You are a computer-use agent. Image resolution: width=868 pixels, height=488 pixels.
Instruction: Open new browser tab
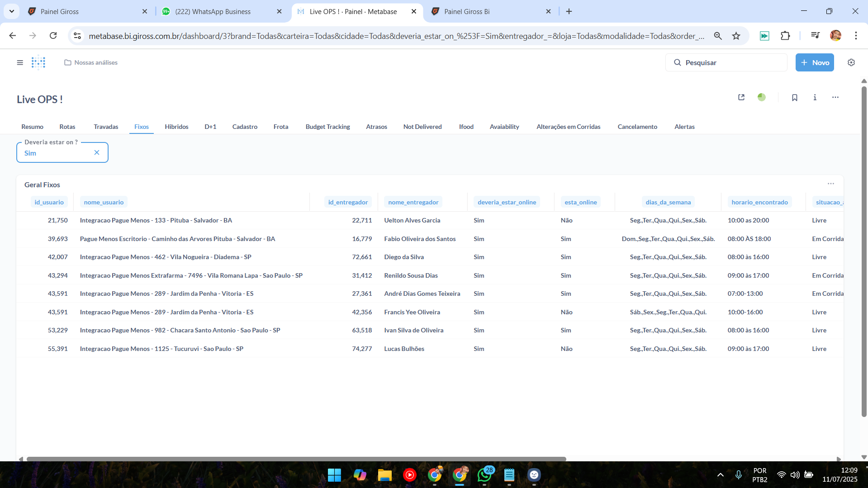click(x=569, y=11)
